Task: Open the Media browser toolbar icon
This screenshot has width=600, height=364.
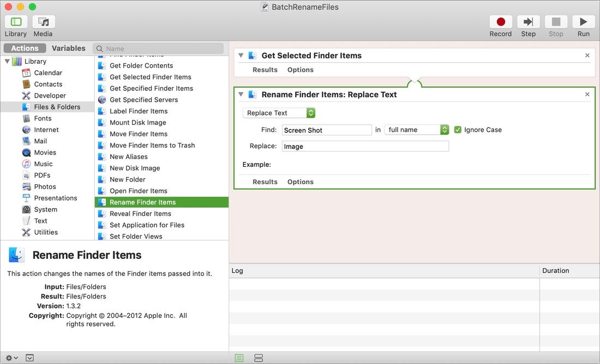Action: coord(44,22)
